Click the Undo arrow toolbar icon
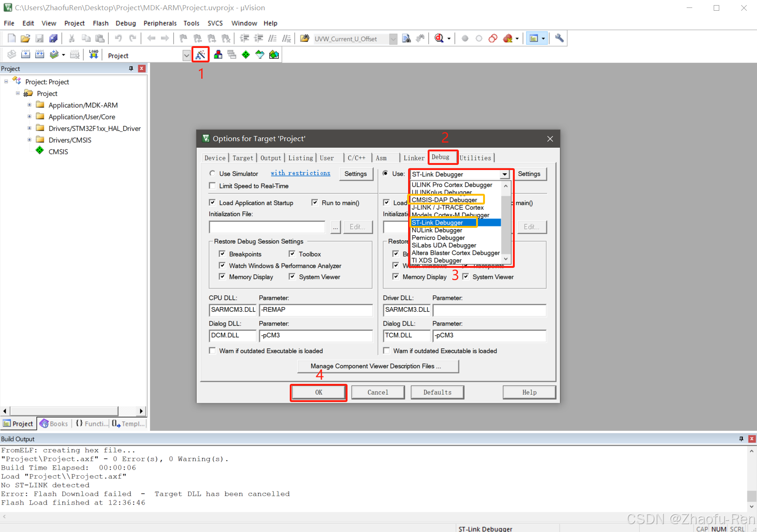757x532 pixels. coord(118,39)
